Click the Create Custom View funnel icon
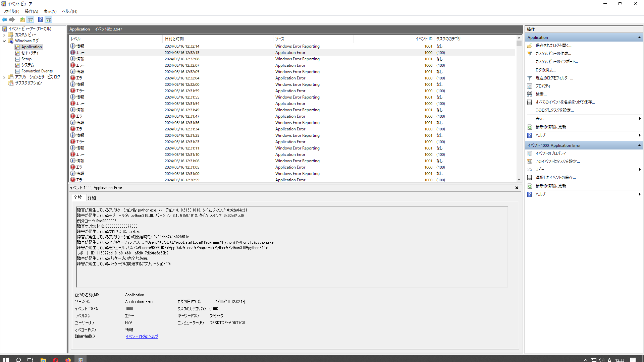Image resolution: width=644 pixels, height=362 pixels. point(530,54)
